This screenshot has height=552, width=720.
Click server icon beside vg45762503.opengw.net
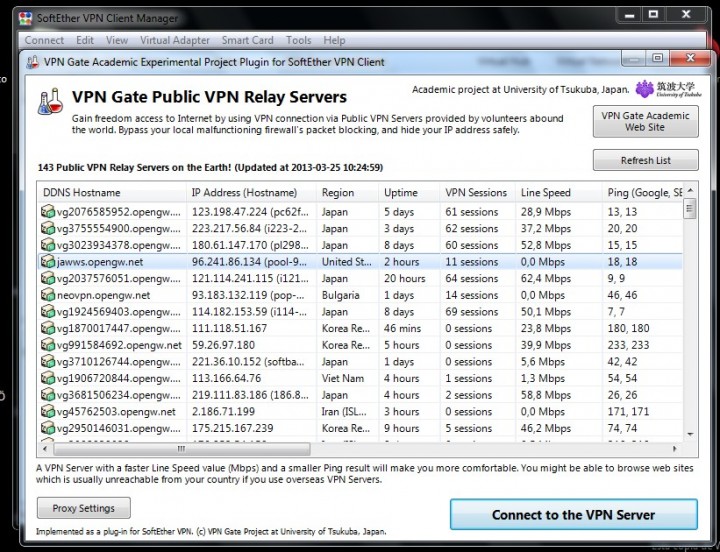pos(48,411)
